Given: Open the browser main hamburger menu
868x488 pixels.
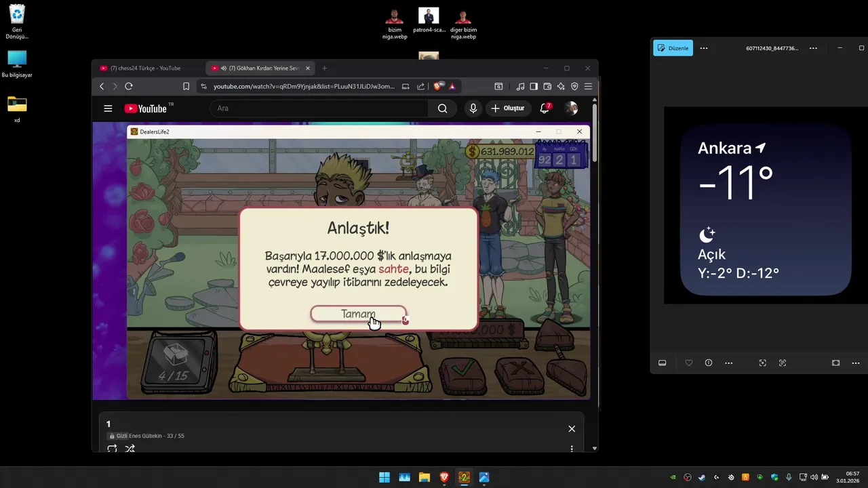Looking at the screenshot, I should [588, 87].
